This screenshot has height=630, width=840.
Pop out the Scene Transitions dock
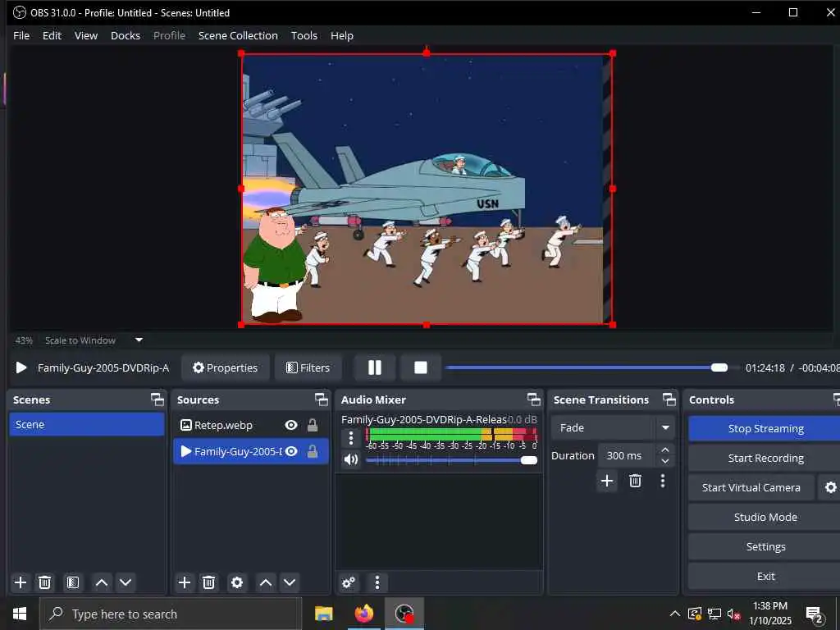[669, 399]
